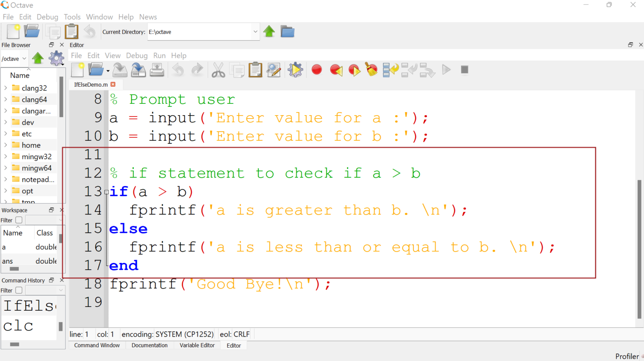
Task: Move up one directory in File Browser
Action: [x=37, y=58]
